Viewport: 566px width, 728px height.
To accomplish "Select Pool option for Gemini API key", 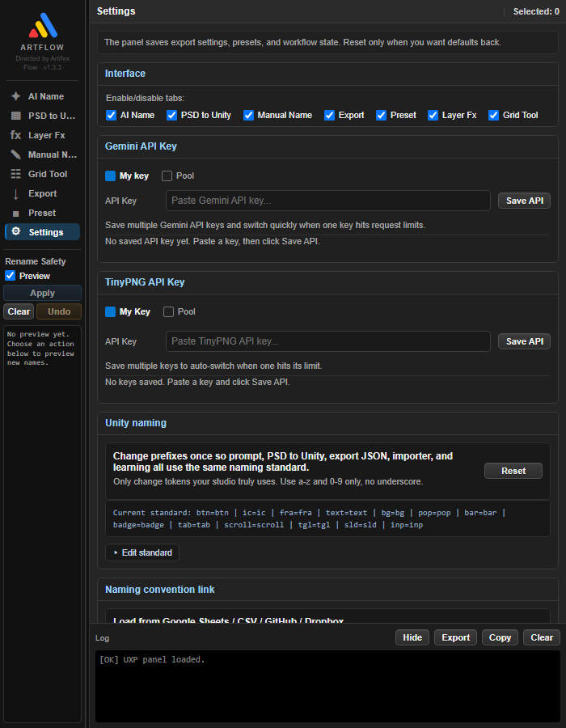I will coord(167,176).
